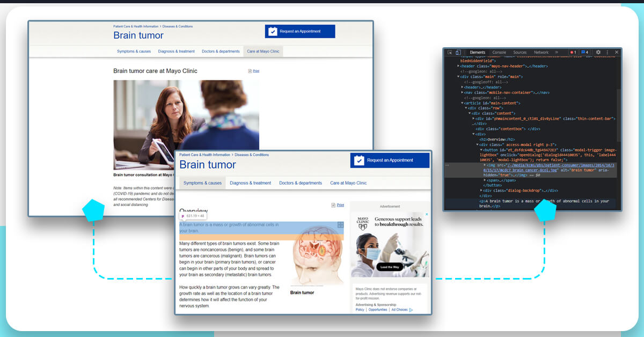Click Request an Appointment in the back window
Viewport: 644px width, 337px height.
pyautogui.click(x=300, y=32)
